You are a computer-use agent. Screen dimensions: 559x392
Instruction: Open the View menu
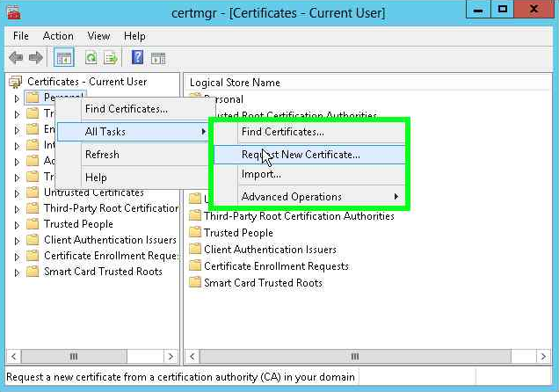coord(98,36)
